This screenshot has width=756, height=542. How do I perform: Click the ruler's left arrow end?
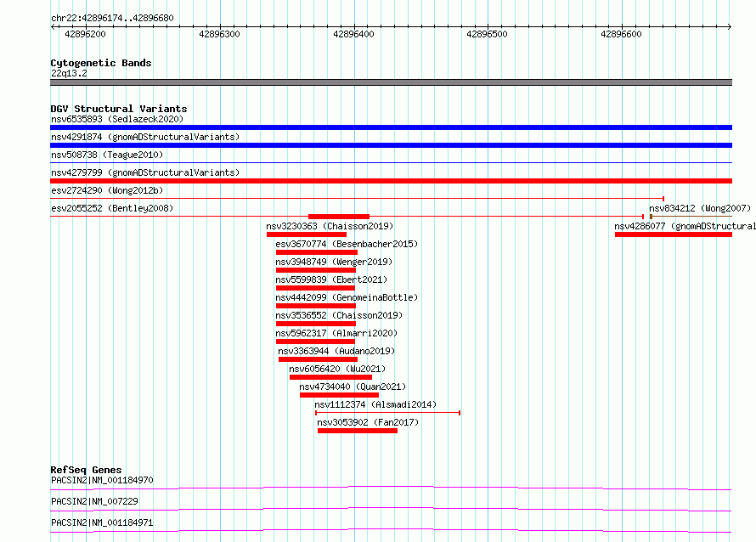[53, 26]
